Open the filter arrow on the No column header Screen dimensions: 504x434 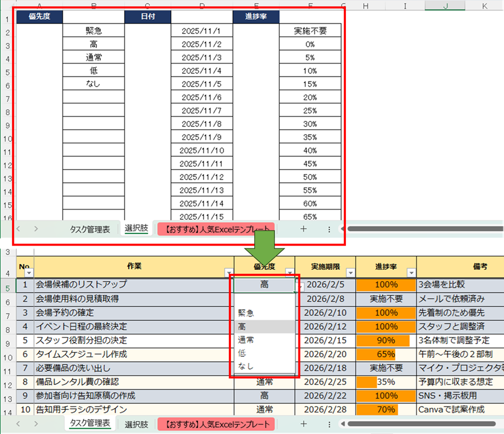click(29, 273)
